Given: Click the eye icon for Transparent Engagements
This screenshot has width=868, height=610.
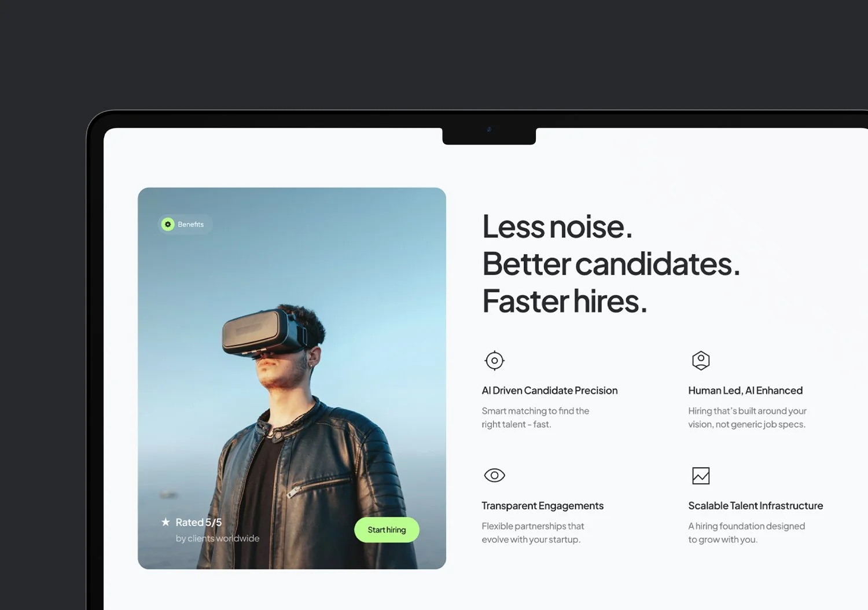Looking at the screenshot, I should 494,476.
